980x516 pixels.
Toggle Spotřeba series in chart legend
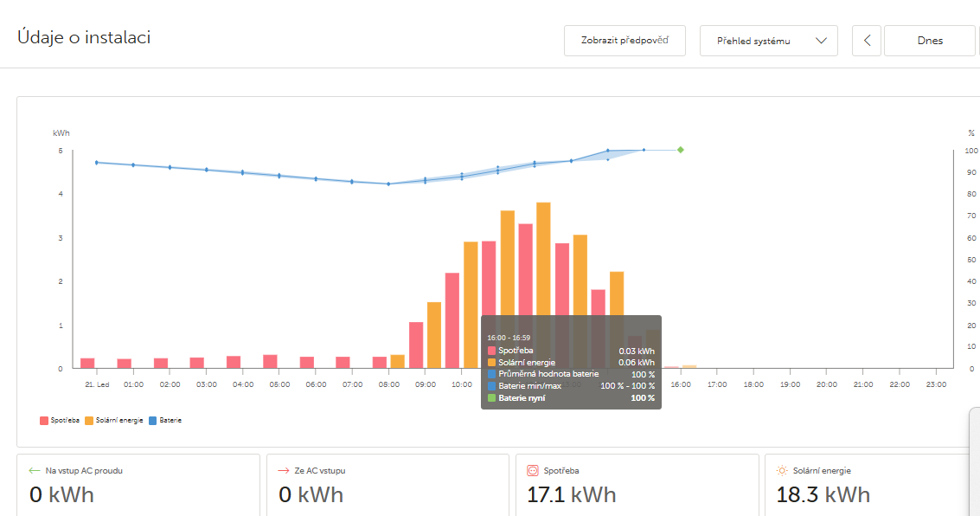[59, 420]
